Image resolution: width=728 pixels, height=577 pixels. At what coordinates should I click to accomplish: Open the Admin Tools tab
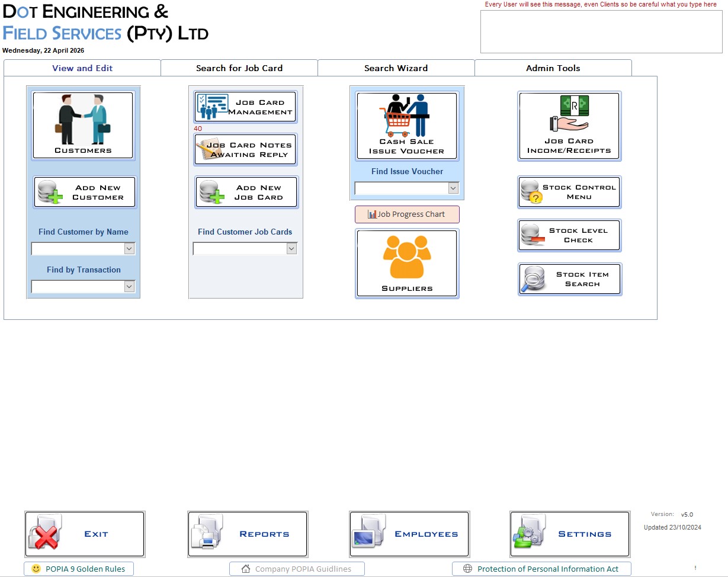[x=553, y=68]
